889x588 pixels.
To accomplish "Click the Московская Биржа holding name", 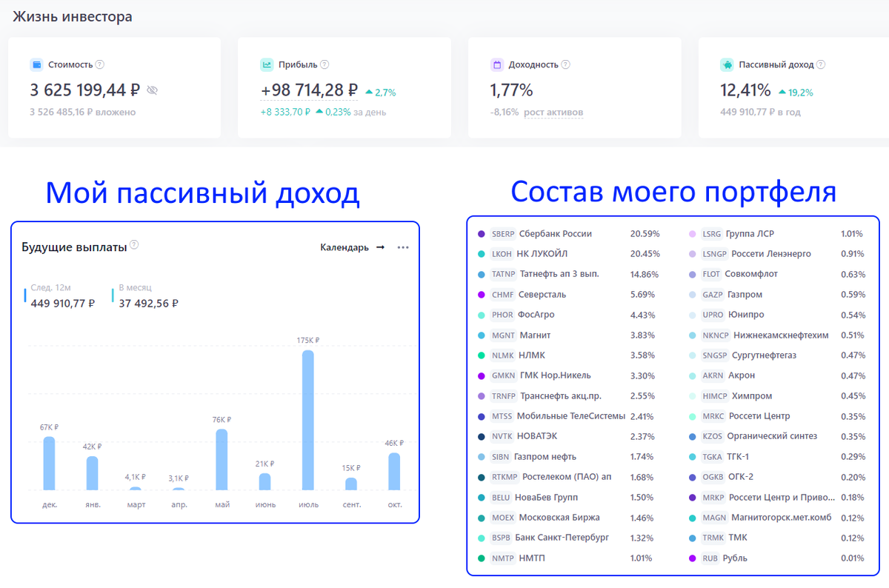I will point(559,518).
